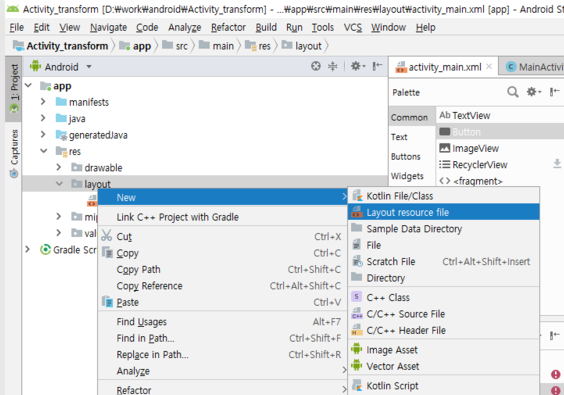Open the Code menu
The height and width of the screenshot is (395, 564).
point(147,27)
